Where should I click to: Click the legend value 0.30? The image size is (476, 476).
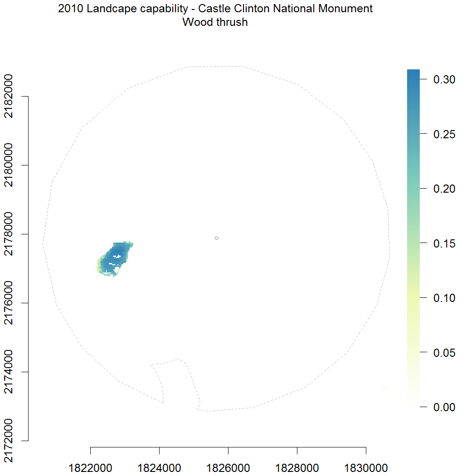[444, 79]
